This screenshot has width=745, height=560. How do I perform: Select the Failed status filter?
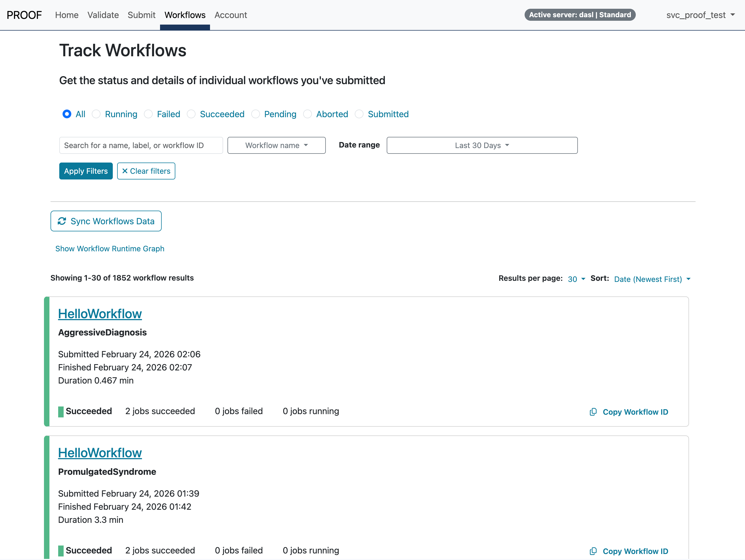point(148,114)
